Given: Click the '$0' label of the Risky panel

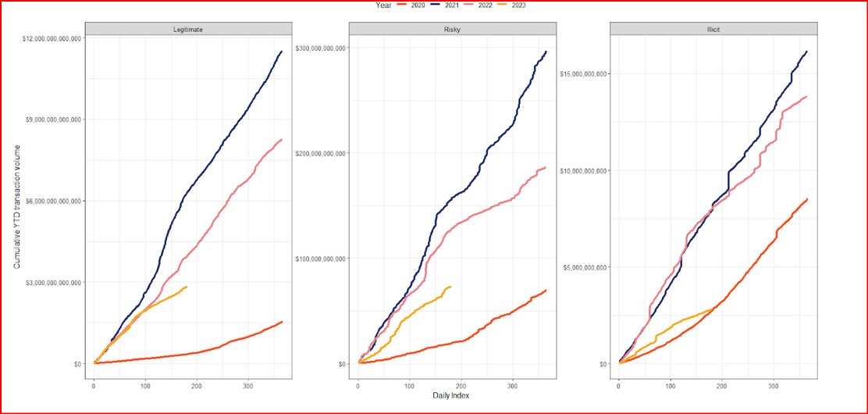Looking at the screenshot, I should click(343, 364).
